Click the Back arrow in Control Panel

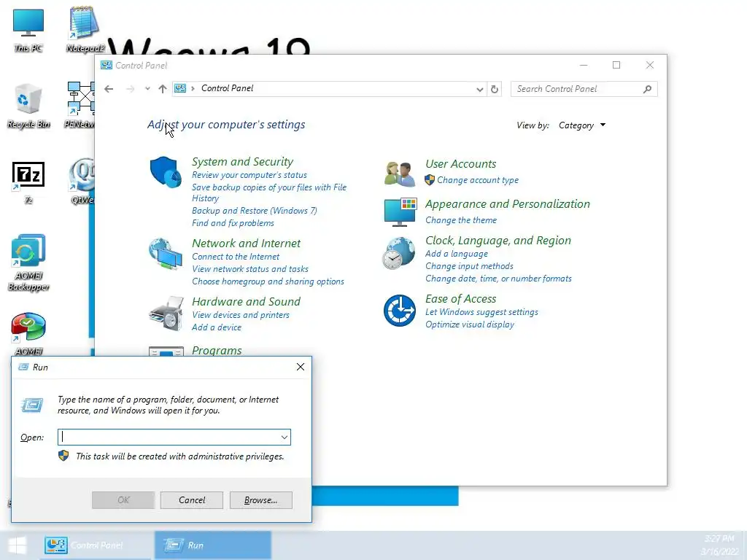click(x=109, y=89)
